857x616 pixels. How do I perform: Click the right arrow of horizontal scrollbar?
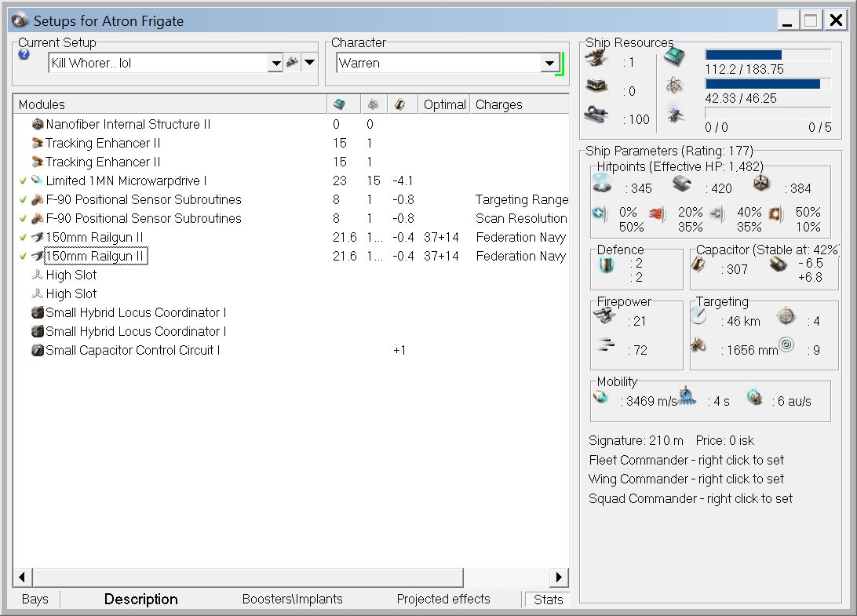point(560,577)
